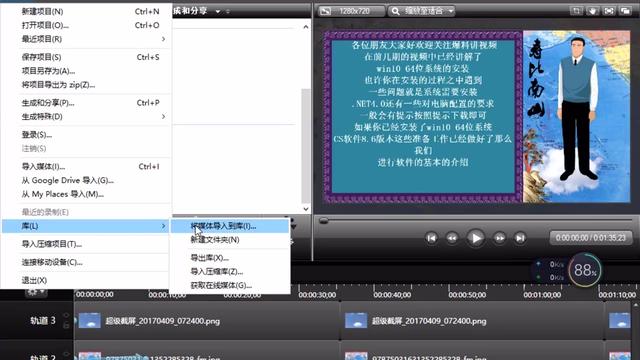640x360 pixels.
Task: Toggle lock icon on track 3 (轨道 3)
Action: pos(67,325)
